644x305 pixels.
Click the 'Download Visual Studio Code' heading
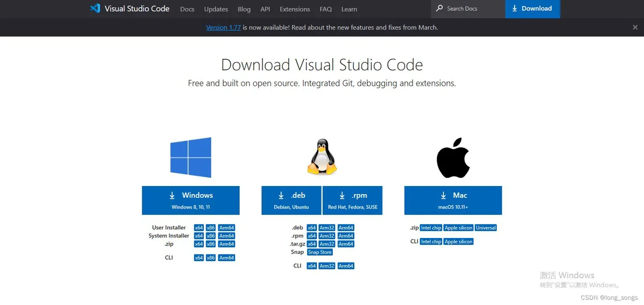(322, 65)
